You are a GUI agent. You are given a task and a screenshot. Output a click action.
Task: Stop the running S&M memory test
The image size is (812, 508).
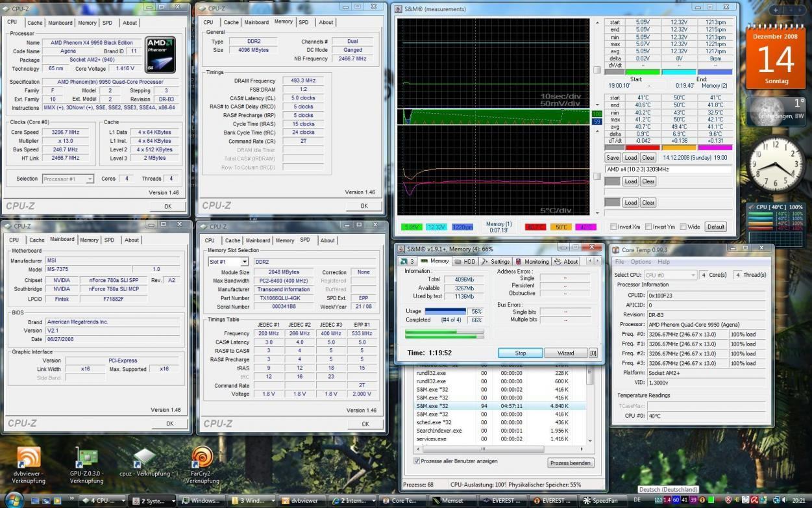[x=521, y=353]
